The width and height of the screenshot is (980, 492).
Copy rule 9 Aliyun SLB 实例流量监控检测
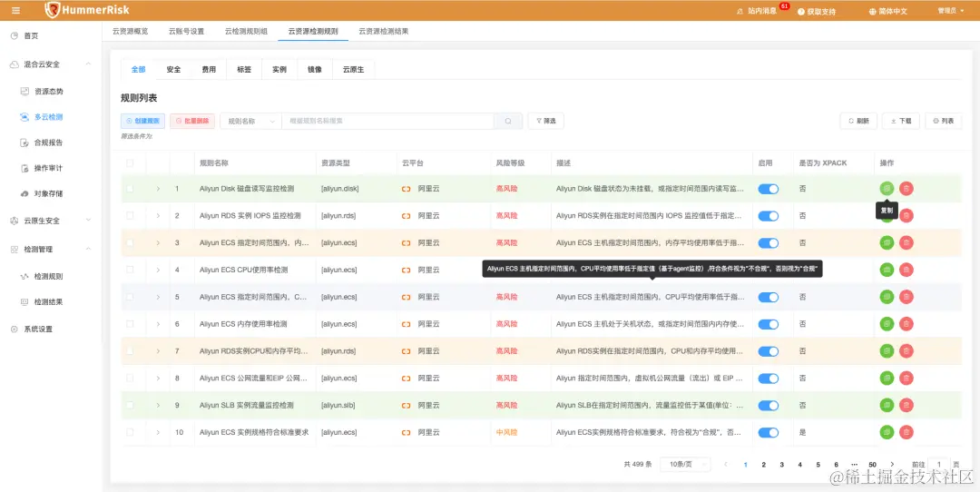coord(887,405)
